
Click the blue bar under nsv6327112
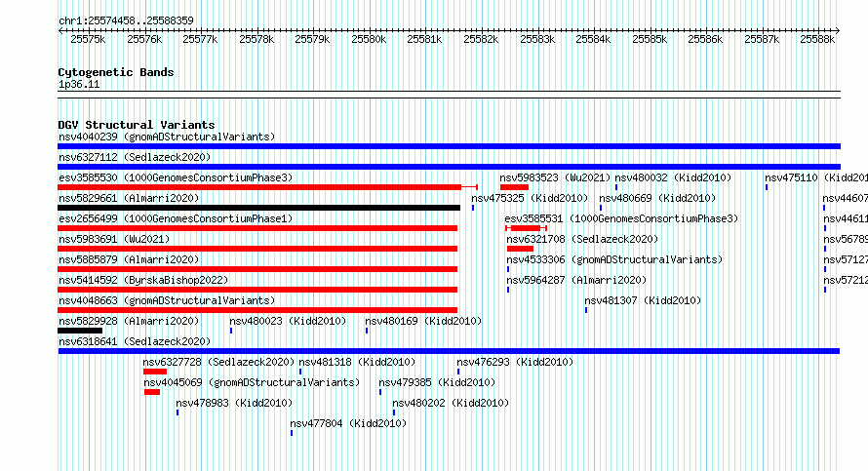(x=449, y=167)
